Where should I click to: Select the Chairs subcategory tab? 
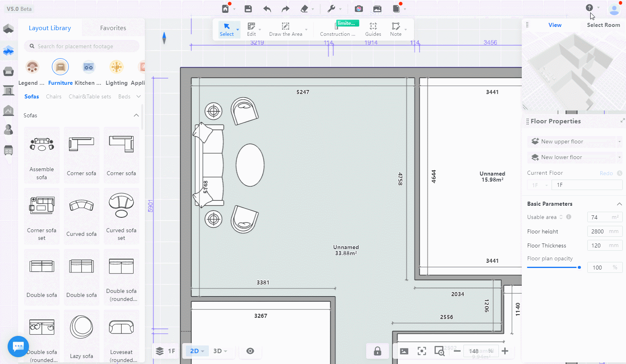[54, 96]
